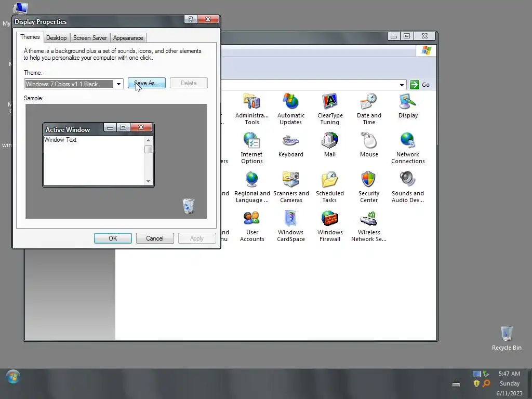Screen dimensions: 532x399
Task: Open Administrative Tools in Control Panel
Action: coord(252,109)
